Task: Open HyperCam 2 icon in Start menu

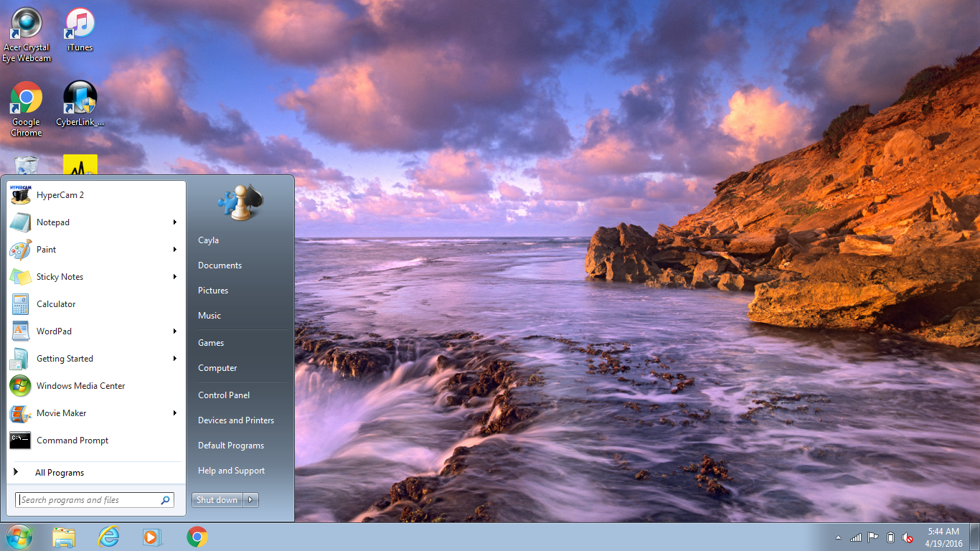Action: click(20, 195)
